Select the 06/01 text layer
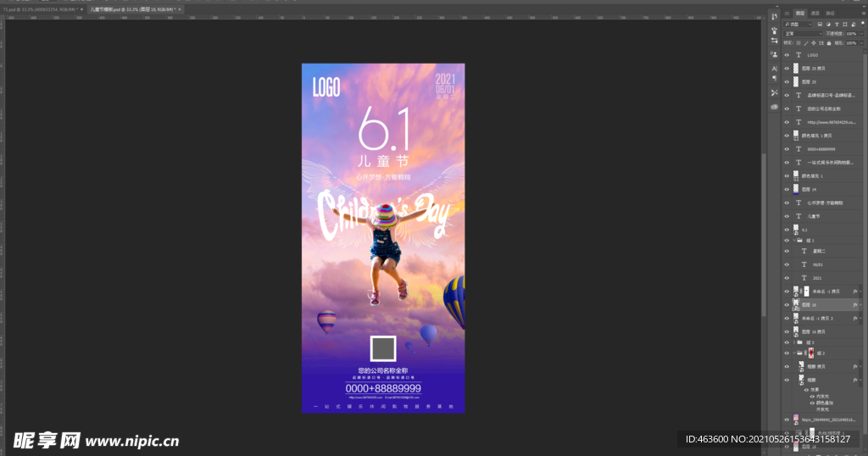868x456 pixels. point(823,264)
